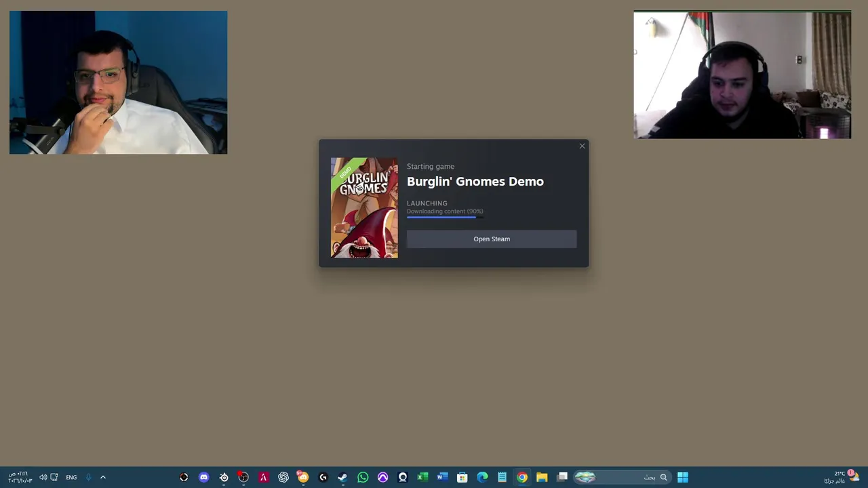Open File Explorer from the taskbar

(542, 477)
